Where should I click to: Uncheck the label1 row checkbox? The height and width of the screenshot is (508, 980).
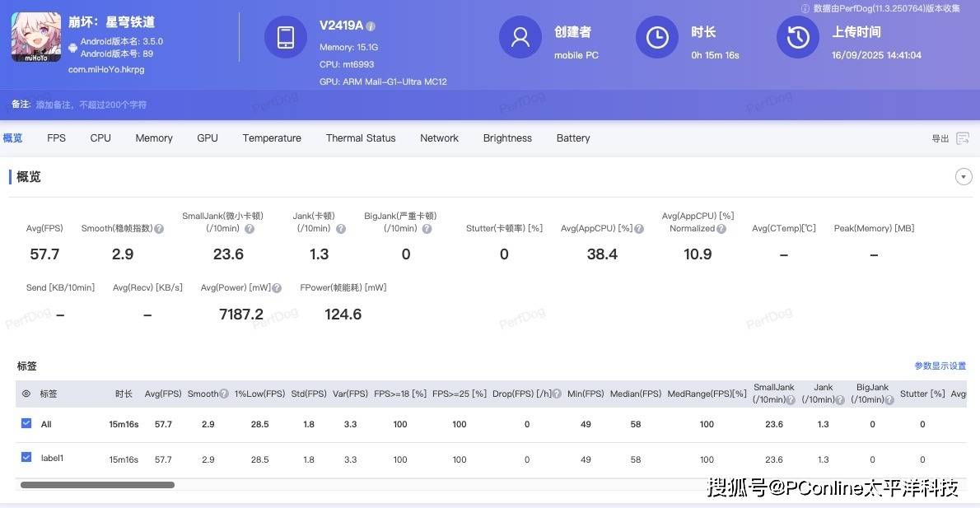[26, 458]
